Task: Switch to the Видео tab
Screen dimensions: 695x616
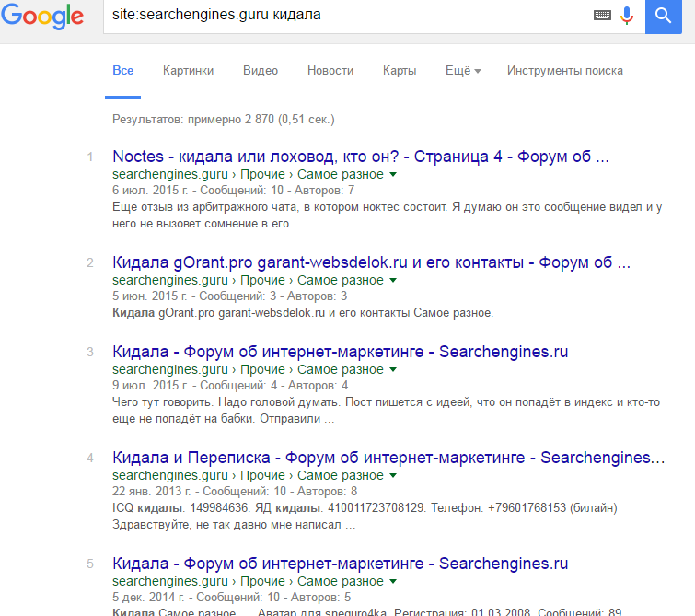Action: [261, 71]
